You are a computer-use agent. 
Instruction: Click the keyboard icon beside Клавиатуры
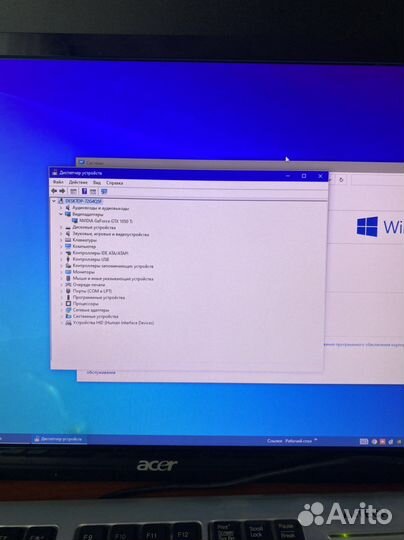(68, 240)
